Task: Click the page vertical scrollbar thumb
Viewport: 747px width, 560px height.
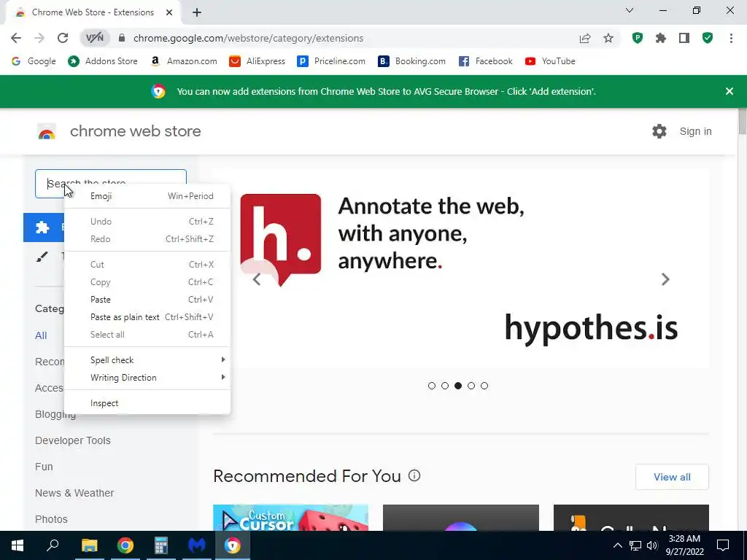Action: [x=742, y=122]
